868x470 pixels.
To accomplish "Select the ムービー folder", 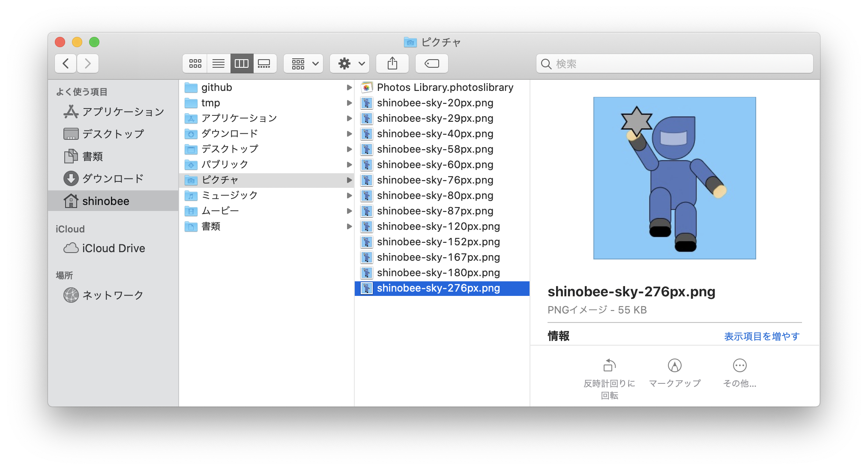I will (266, 211).
